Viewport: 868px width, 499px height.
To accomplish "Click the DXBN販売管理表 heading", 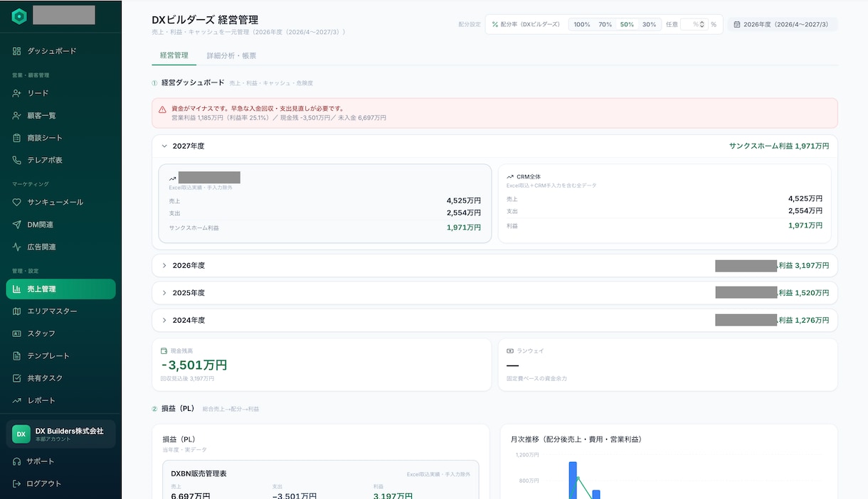I will [199, 473].
